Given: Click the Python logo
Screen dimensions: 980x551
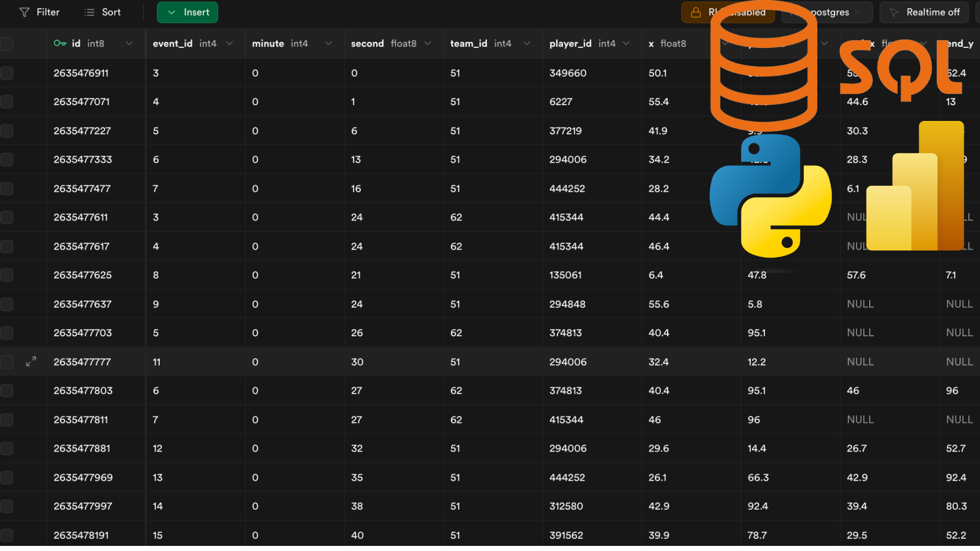Looking at the screenshot, I should pyautogui.click(x=770, y=196).
